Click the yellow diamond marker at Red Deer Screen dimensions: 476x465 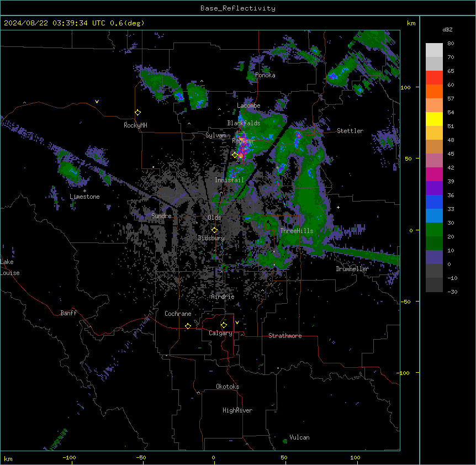[235, 155]
